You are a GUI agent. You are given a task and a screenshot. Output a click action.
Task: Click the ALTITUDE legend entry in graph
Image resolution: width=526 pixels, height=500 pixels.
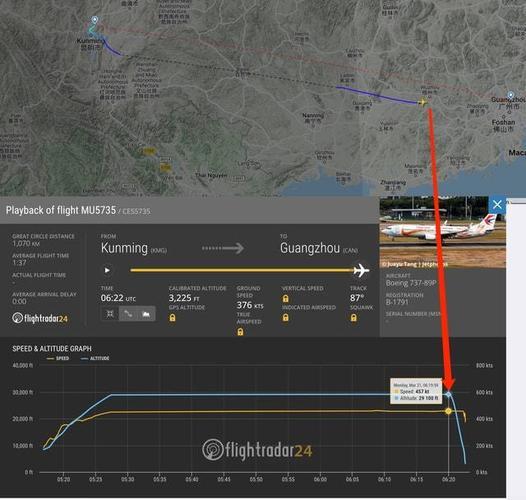[x=95, y=358]
